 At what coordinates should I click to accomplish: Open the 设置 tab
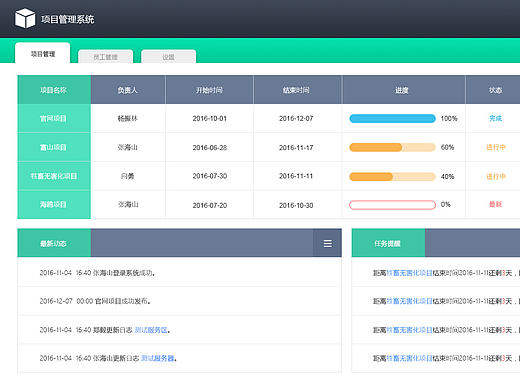point(169,57)
